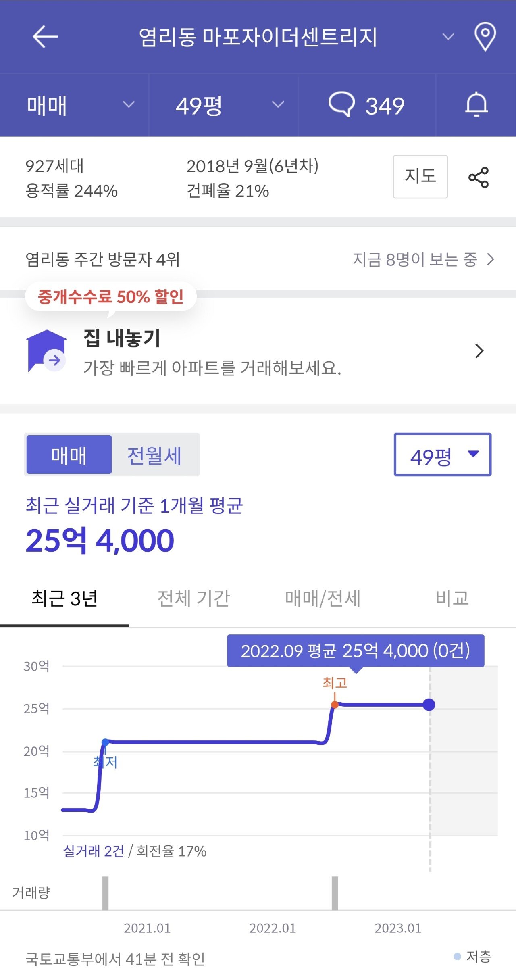Click the 지도 button
The image size is (516, 980).
point(420,177)
